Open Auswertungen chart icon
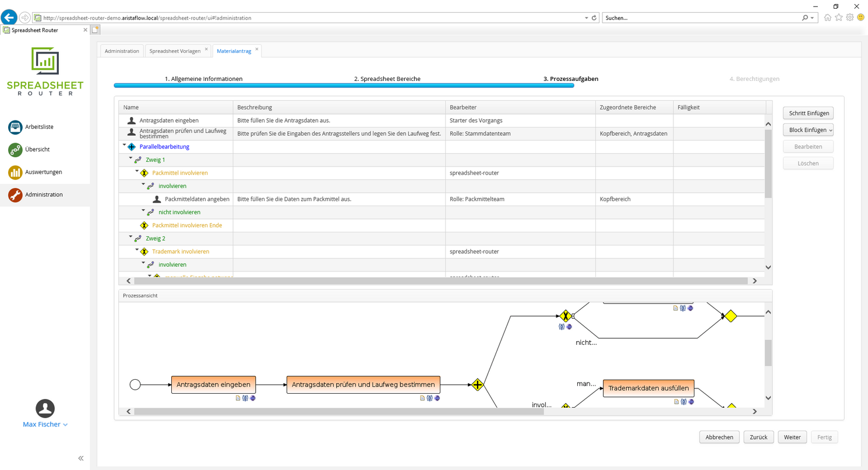Screen dimensions: 868x470 pyautogui.click(x=15, y=172)
